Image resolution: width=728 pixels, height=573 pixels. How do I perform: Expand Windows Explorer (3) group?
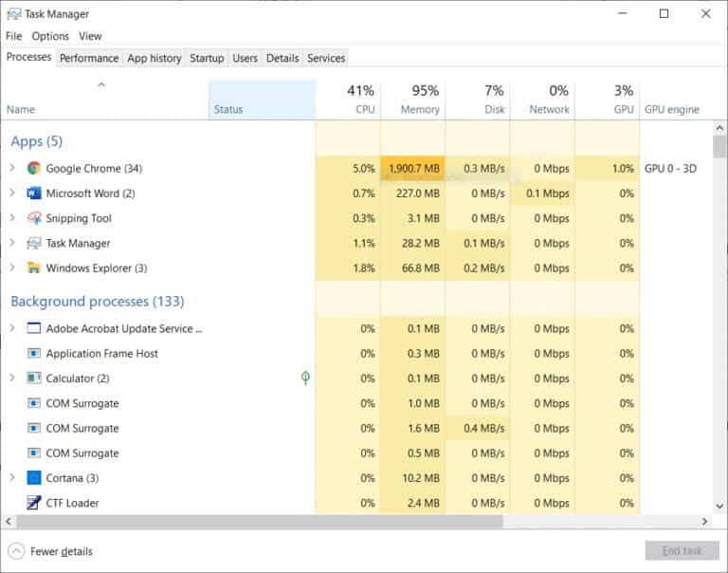click(x=12, y=268)
